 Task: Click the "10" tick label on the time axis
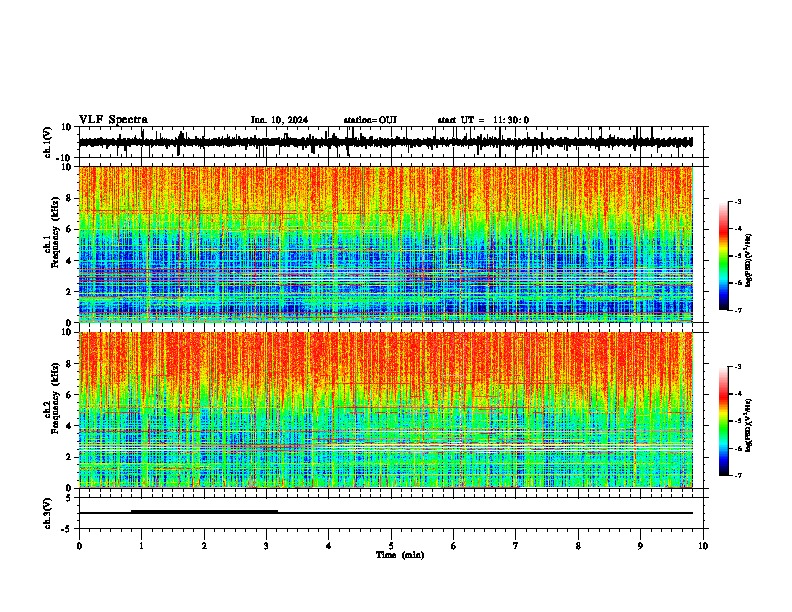703,546
